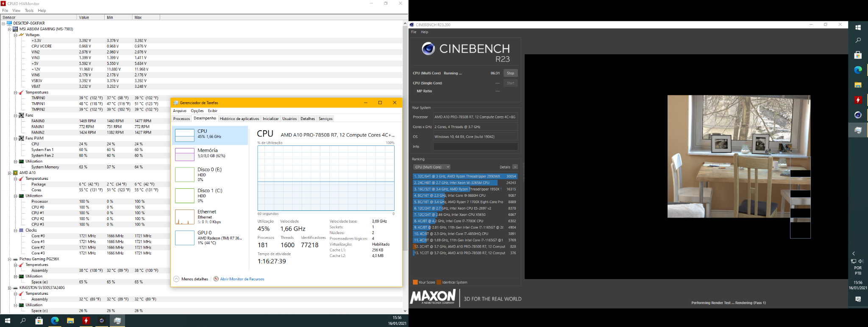Switch to the Serviços tab
The width and height of the screenshot is (868, 327).
[325, 119]
